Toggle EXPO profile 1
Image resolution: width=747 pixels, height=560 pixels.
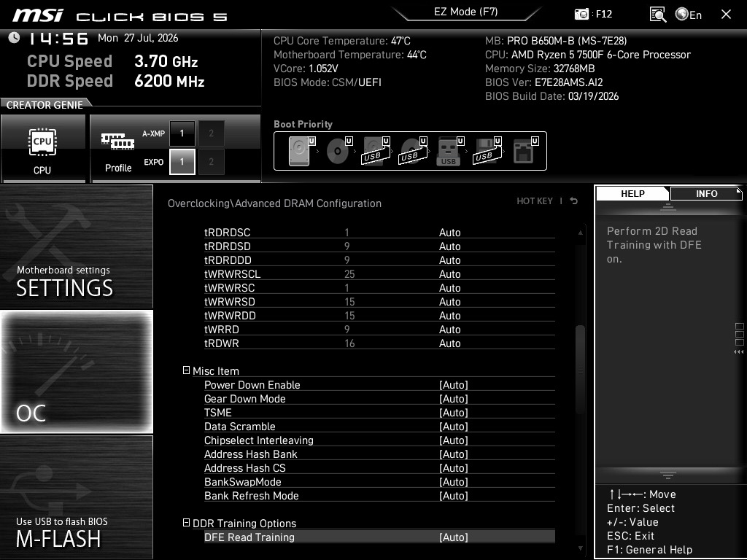pos(182,162)
